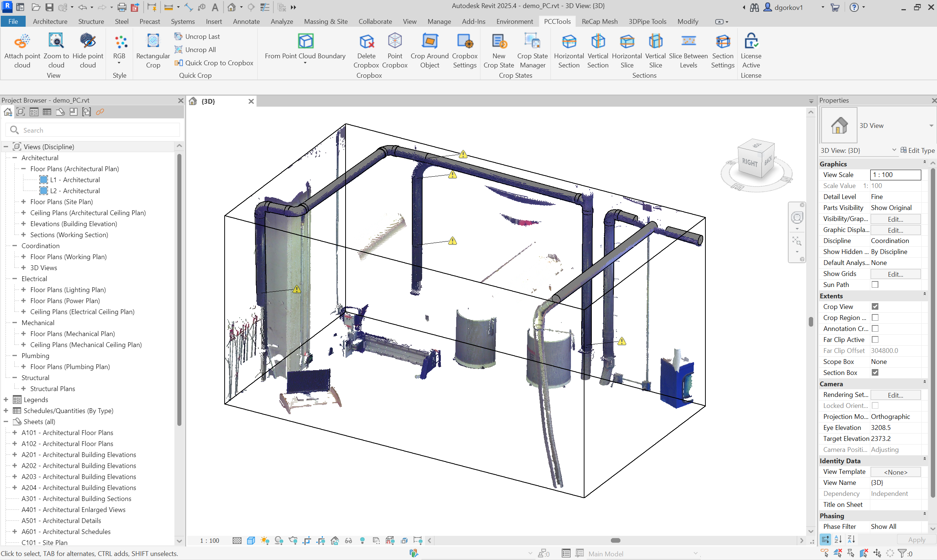Click the horizontal scrollbar thumb in view
The width and height of the screenshot is (937, 560).
pos(615,540)
